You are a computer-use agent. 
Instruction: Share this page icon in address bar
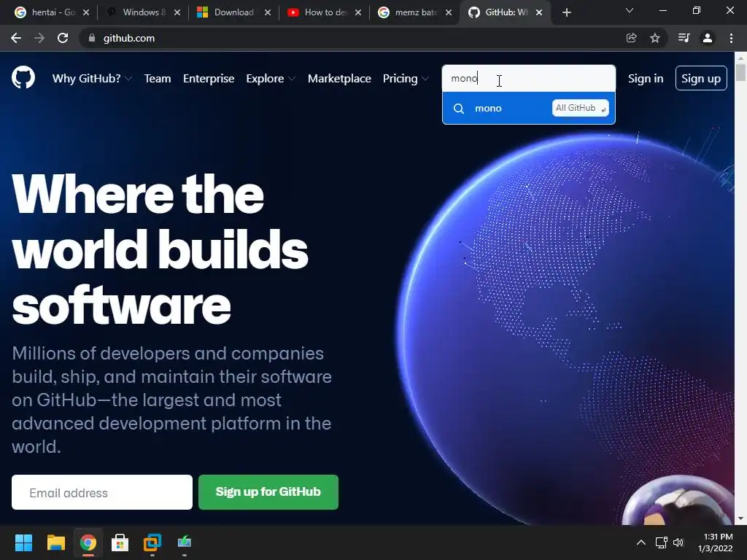tap(631, 38)
